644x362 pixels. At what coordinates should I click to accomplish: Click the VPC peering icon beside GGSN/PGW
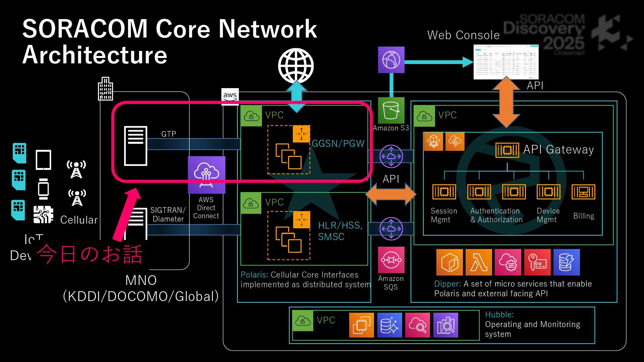tap(391, 156)
